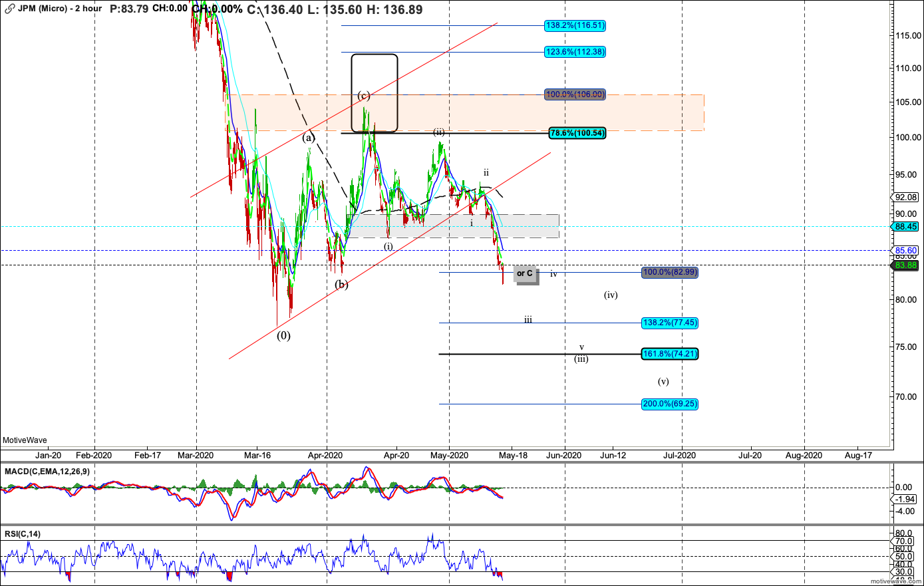Select the 78.6%(100.54) retracement label
Image resolution: width=924 pixels, height=586 pixels.
tap(577, 133)
